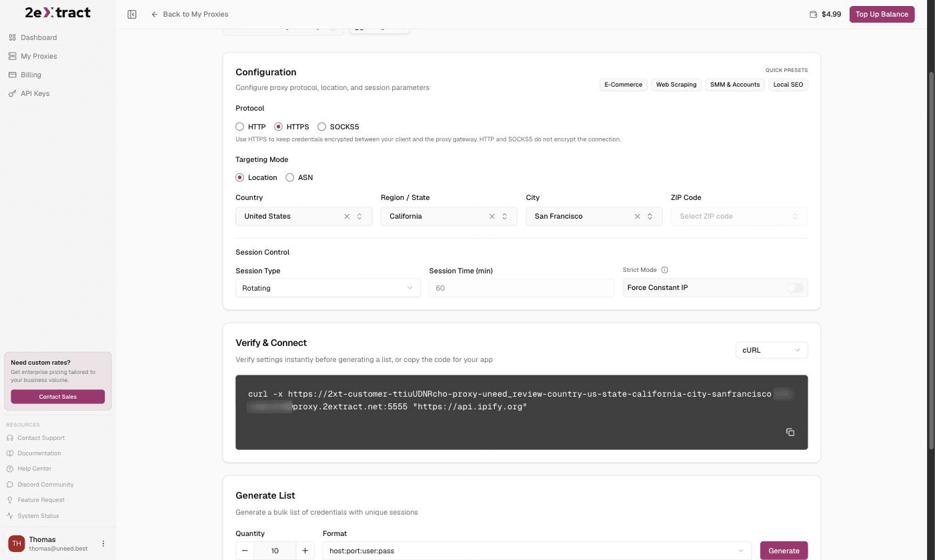Screen dimensions: 935x560
Task: Click the back arrow beside Back to My Proxies
Action: 155,14
